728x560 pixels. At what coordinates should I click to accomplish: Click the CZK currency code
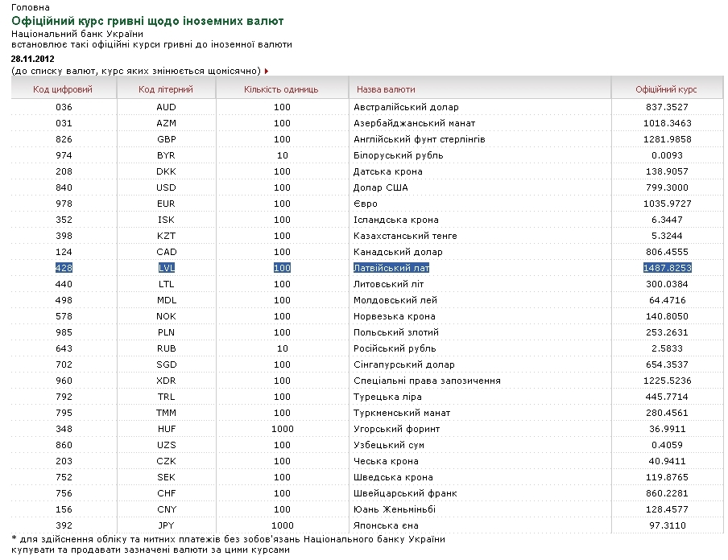click(x=166, y=461)
